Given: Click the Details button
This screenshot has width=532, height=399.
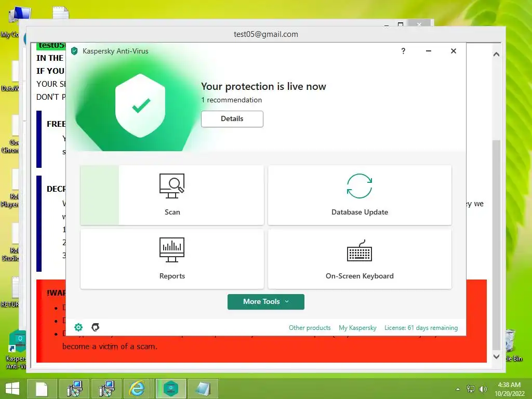Looking at the screenshot, I should pyautogui.click(x=232, y=119).
